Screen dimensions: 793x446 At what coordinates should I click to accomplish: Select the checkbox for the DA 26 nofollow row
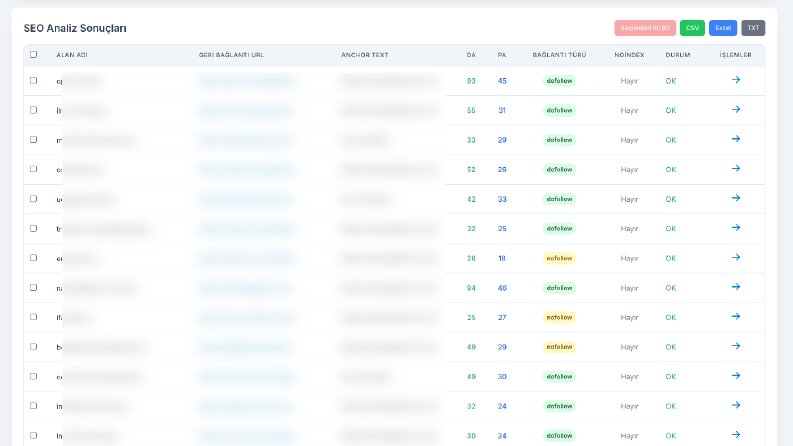(x=33, y=258)
